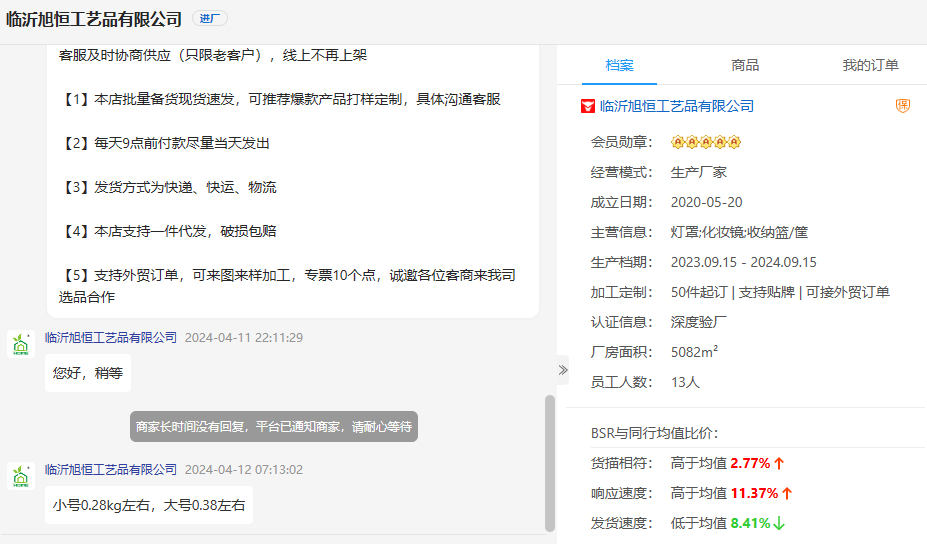This screenshot has height=544, width=927.
Task: Open the 我的订单 tab
Action: pos(870,66)
